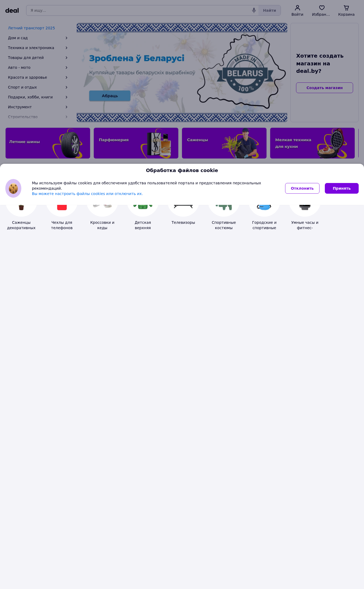Image resolution: width=364 pixels, height=589 pixels.
Task: Focus the Я ищу search field
Action: [x=139, y=10]
